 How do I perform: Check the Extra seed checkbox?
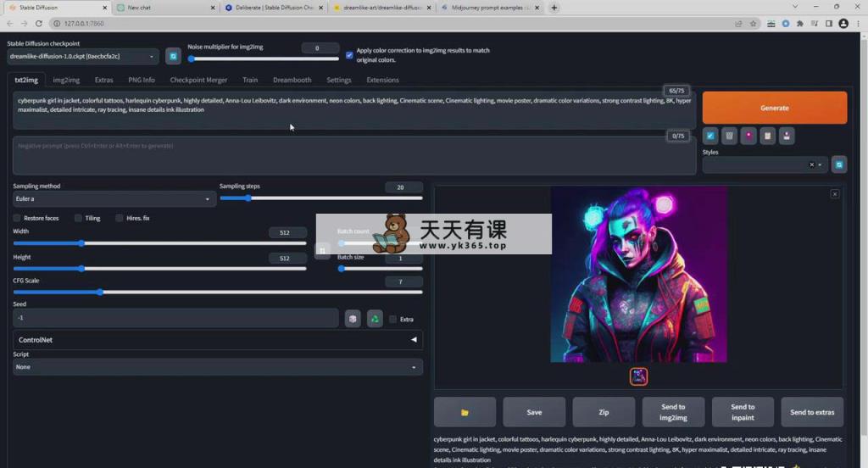click(393, 319)
